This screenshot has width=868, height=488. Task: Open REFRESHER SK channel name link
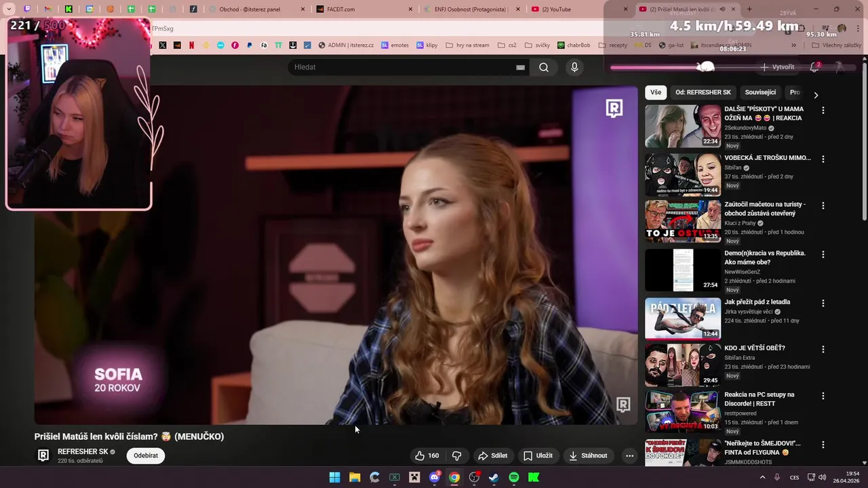click(82, 451)
